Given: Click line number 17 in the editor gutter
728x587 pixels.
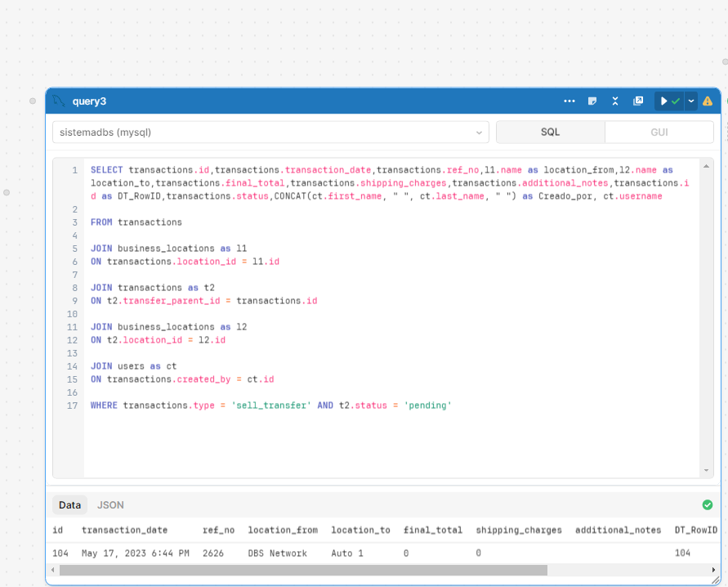Looking at the screenshot, I should coord(71,406).
